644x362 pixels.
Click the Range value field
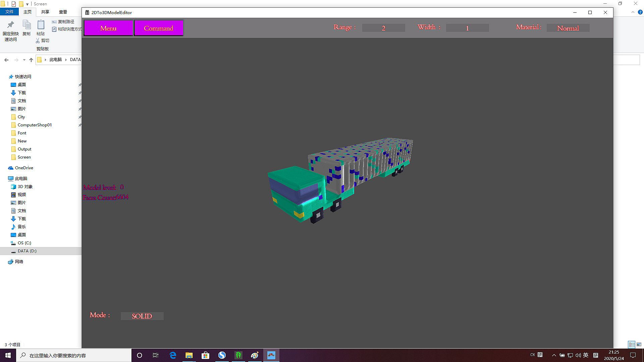pyautogui.click(x=383, y=28)
